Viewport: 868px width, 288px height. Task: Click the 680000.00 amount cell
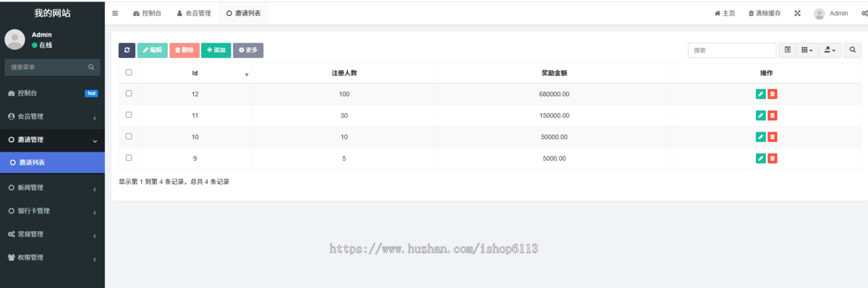pyautogui.click(x=554, y=94)
